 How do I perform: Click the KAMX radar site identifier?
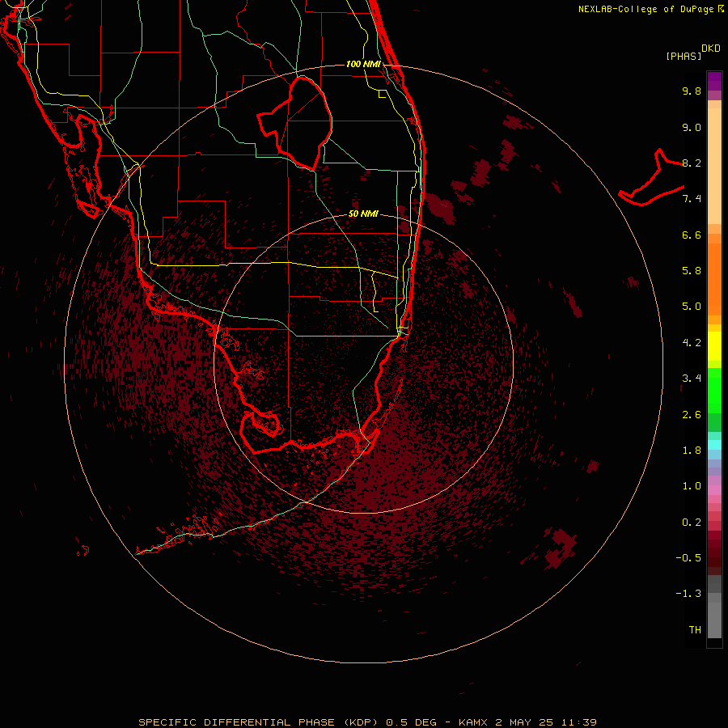472,722
